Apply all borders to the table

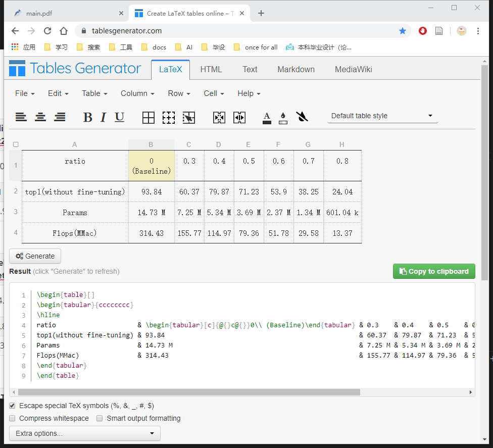click(x=149, y=117)
